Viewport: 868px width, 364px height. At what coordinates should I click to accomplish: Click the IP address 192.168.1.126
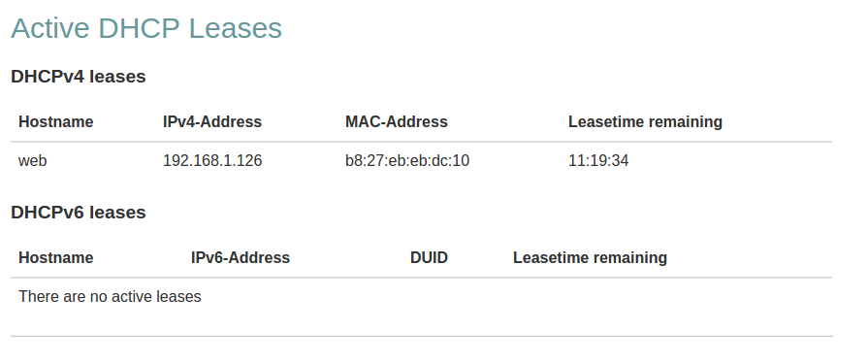point(212,161)
